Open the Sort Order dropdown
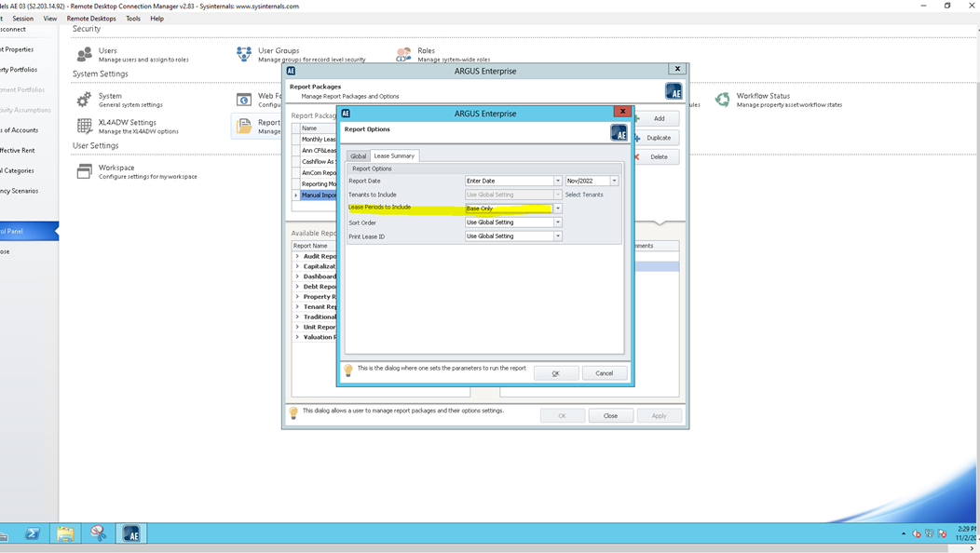The width and height of the screenshot is (980, 553). tap(557, 223)
